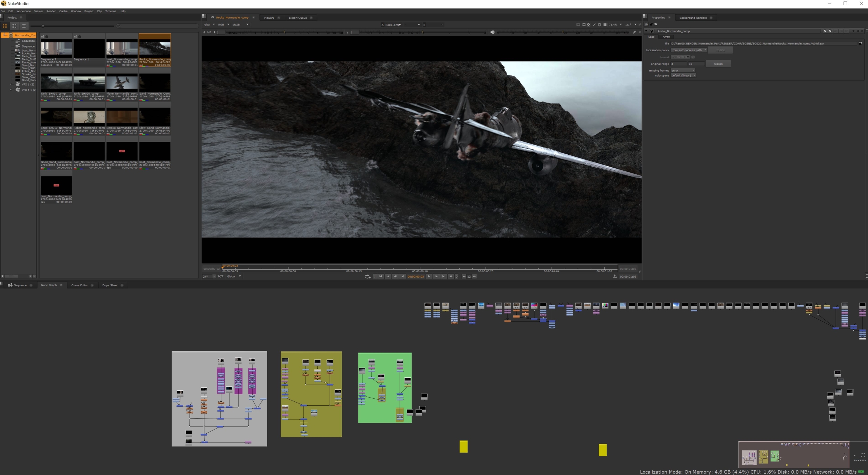The image size is (868, 475).
Task: Switch project bin to large thumbnail view
Action: click(x=5, y=26)
